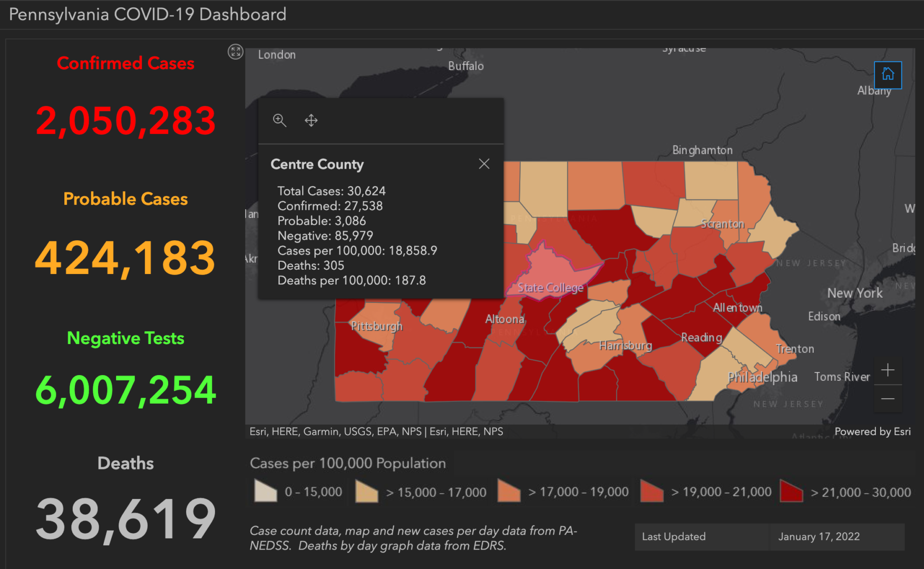Image resolution: width=924 pixels, height=569 pixels.
Task: Click the Confirmed Cases total 2,050,283
Action: (125, 120)
